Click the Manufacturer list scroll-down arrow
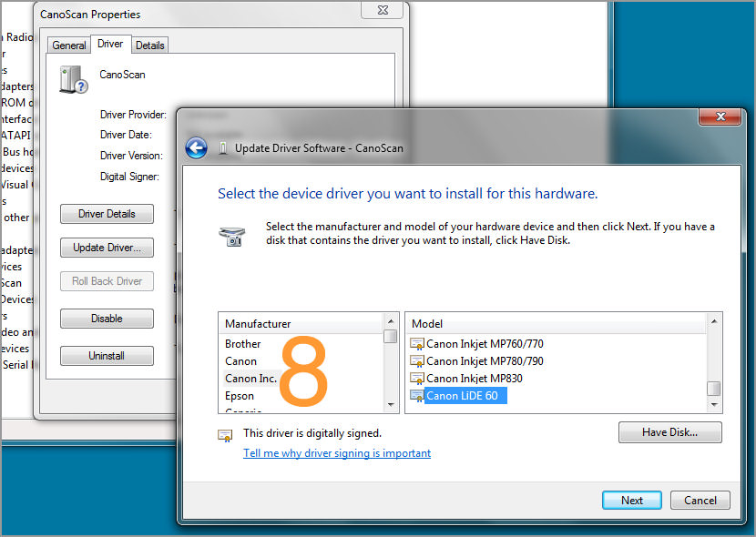This screenshot has width=756, height=537. 391,405
